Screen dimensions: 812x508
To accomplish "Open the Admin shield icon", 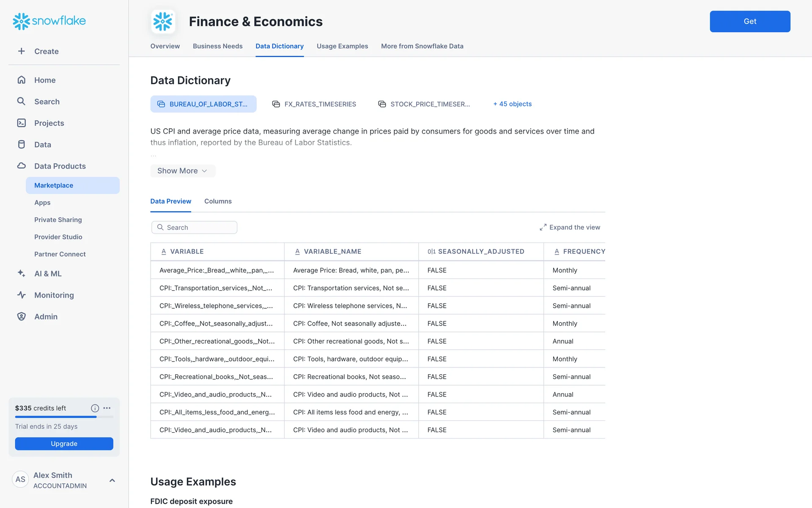I will 22,317.
